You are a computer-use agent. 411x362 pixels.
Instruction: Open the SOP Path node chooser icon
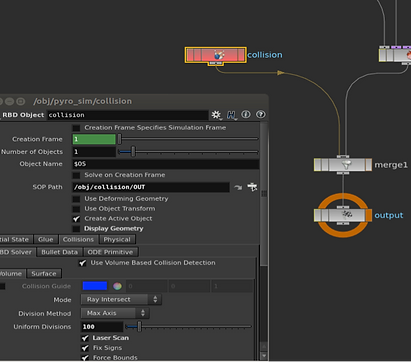click(252, 187)
